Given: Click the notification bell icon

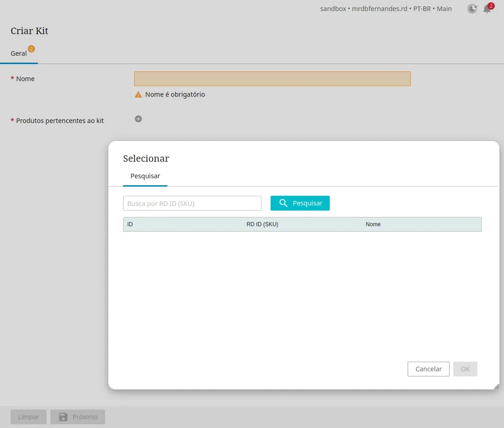Looking at the screenshot, I should (x=486, y=9).
